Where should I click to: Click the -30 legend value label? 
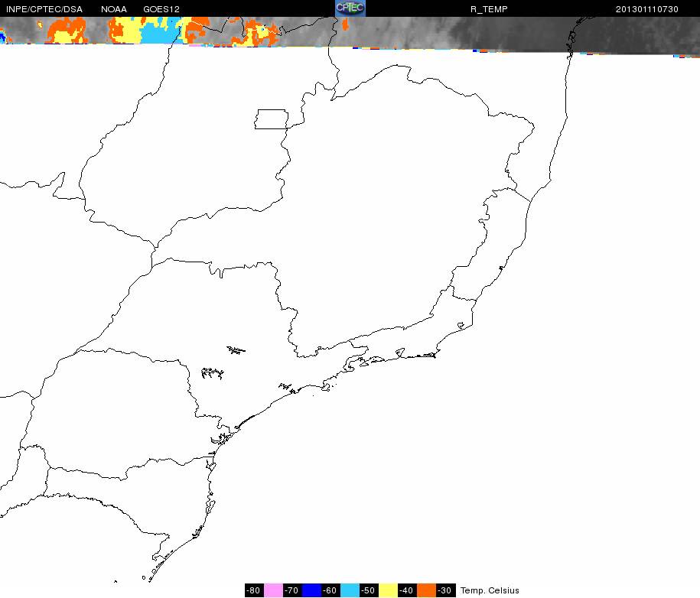tap(445, 590)
